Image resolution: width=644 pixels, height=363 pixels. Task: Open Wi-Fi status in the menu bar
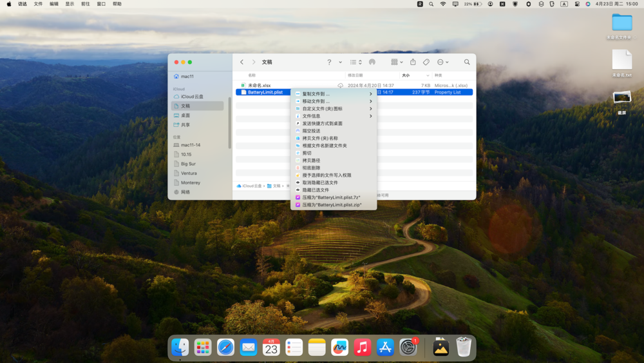click(x=443, y=4)
